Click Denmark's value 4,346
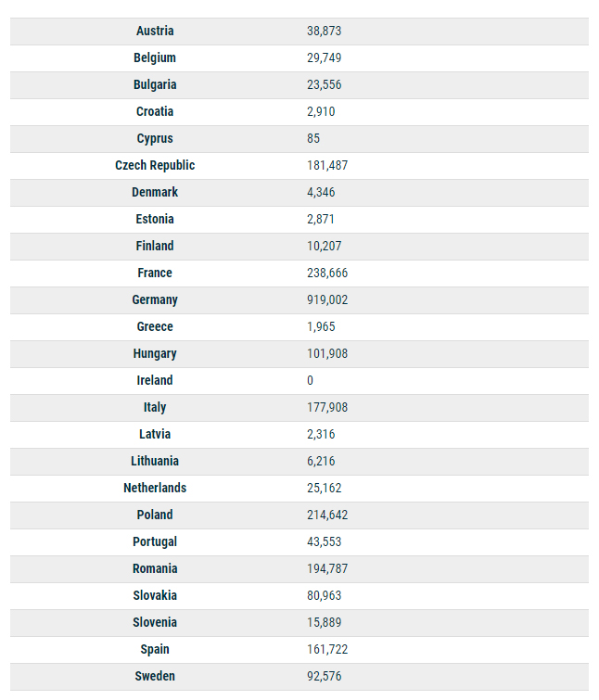The height and width of the screenshot is (700, 599). pos(321,192)
